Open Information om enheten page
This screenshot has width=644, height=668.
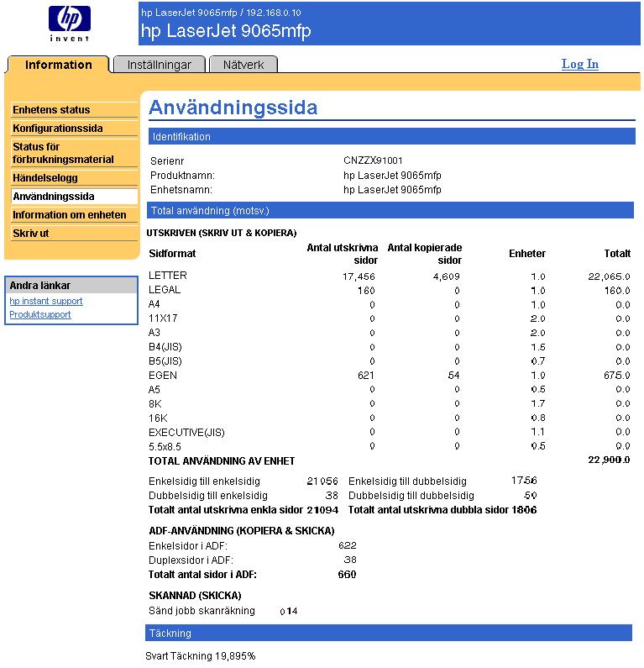click(74, 215)
